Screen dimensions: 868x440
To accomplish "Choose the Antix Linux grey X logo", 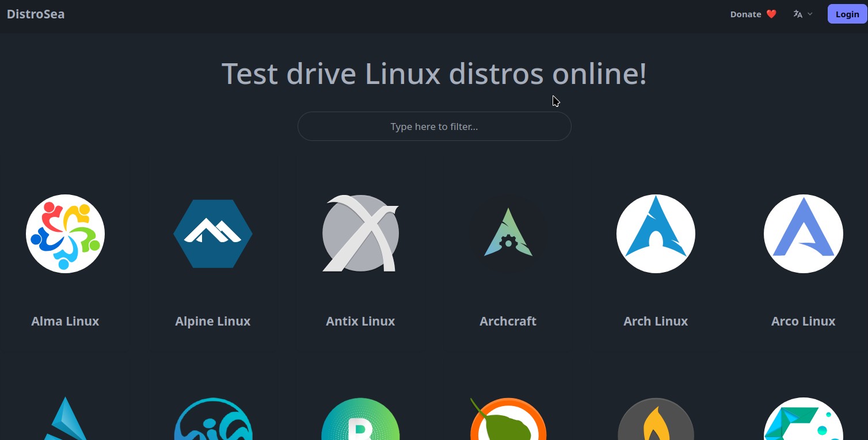I will 360,234.
